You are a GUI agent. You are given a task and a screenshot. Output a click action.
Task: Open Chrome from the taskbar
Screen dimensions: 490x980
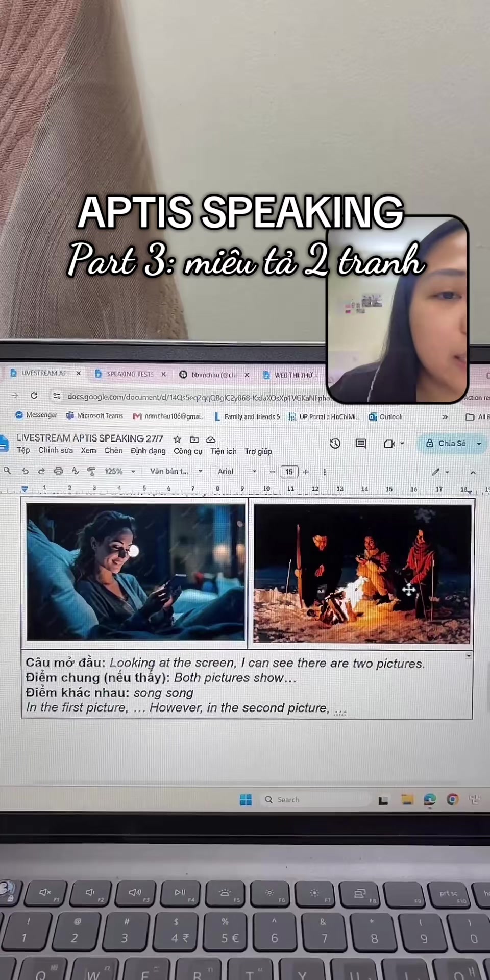tap(452, 799)
